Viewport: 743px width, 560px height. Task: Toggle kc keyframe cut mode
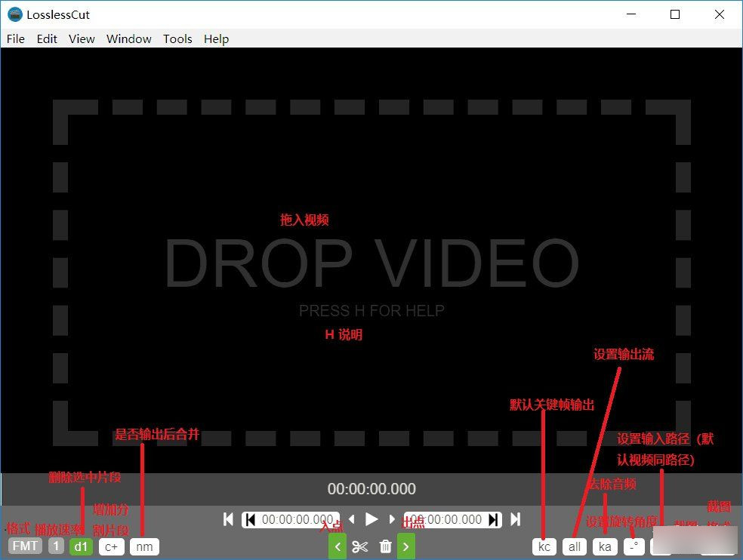tap(544, 546)
